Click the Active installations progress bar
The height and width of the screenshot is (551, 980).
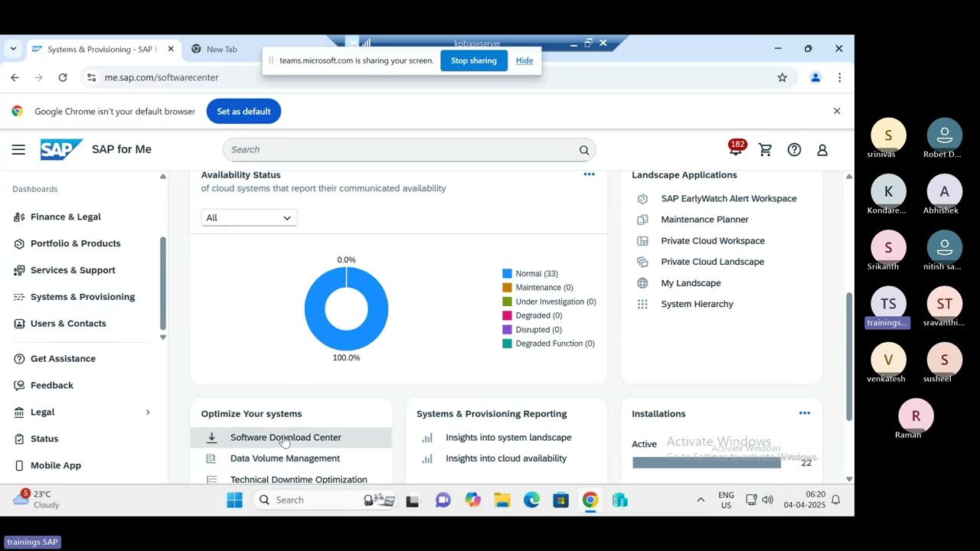click(707, 463)
